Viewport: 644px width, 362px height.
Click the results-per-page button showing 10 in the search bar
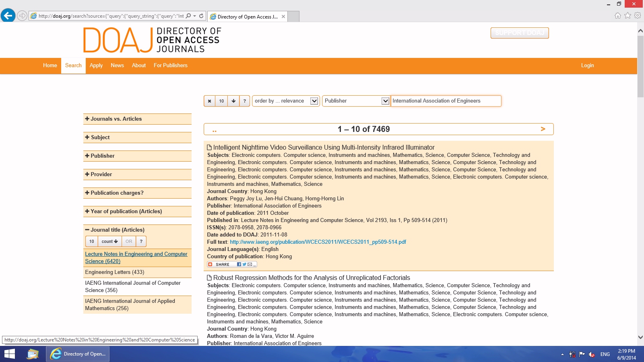221,101
